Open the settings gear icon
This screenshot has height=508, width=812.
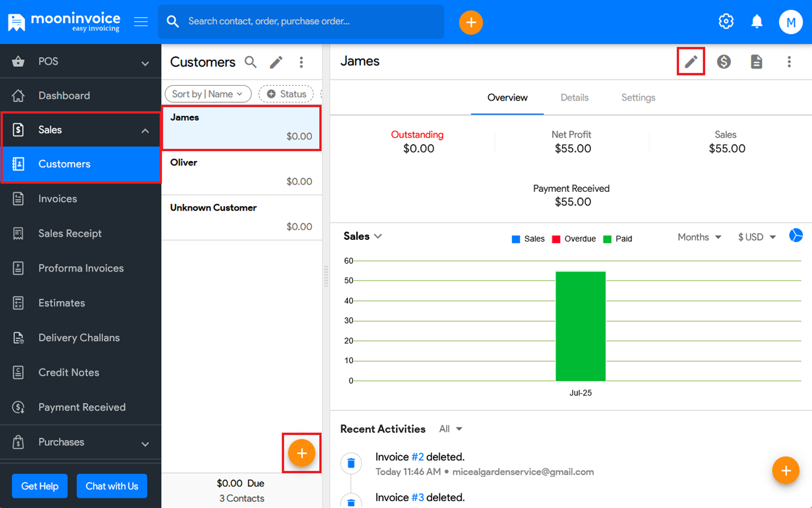(x=726, y=22)
